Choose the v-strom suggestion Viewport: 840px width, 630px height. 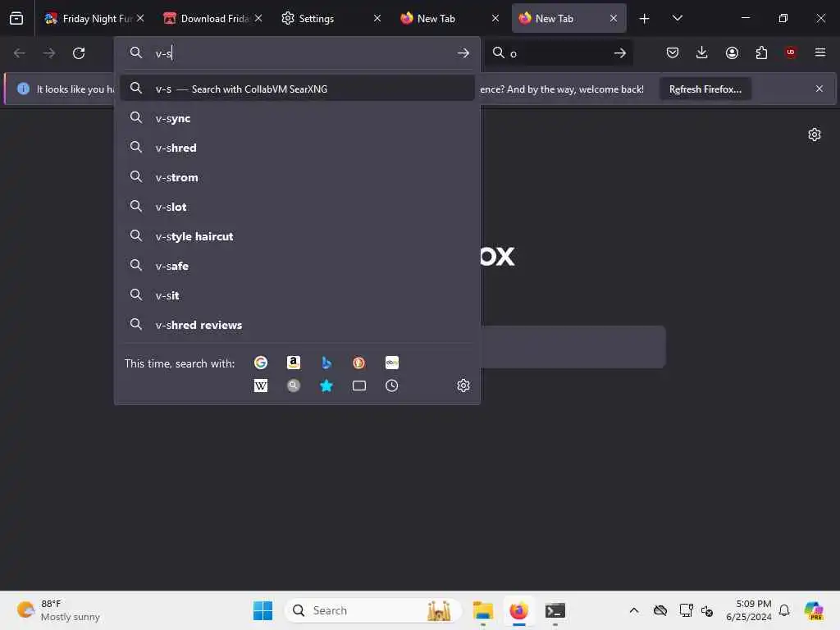[x=297, y=177]
